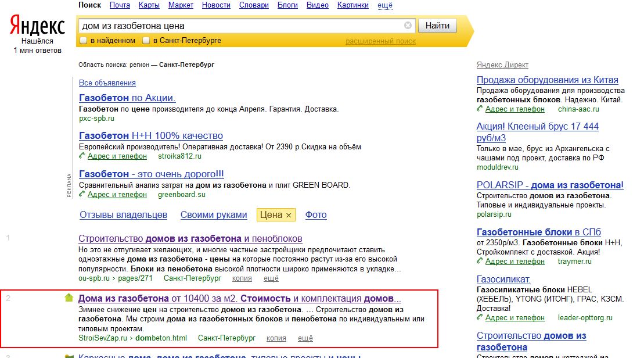Clear the search query with the X icon

coord(408,26)
